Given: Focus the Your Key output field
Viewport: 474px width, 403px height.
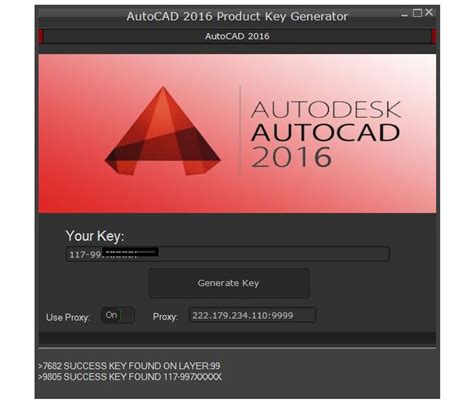Looking at the screenshot, I should click(x=227, y=254).
